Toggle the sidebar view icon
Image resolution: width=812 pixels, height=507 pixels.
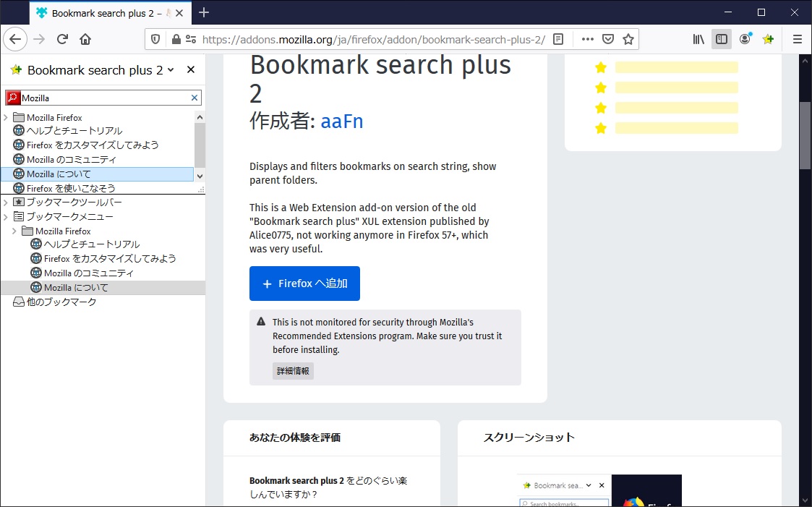pos(721,39)
